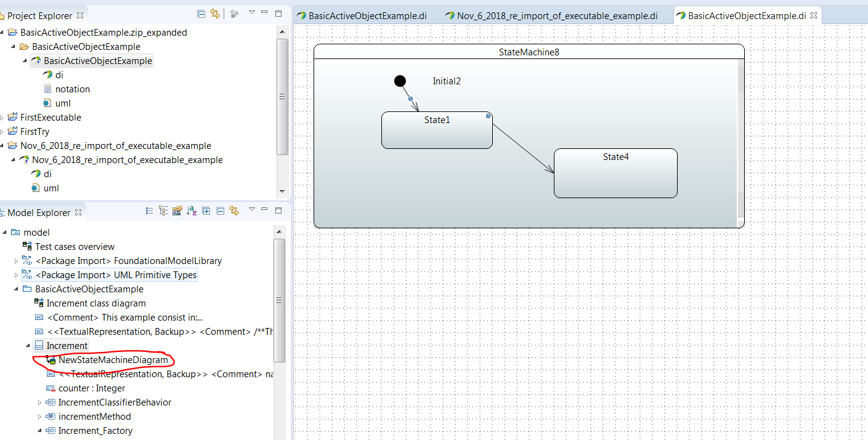
Task: Select the 'This example consist in' comment
Action: (x=125, y=317)
